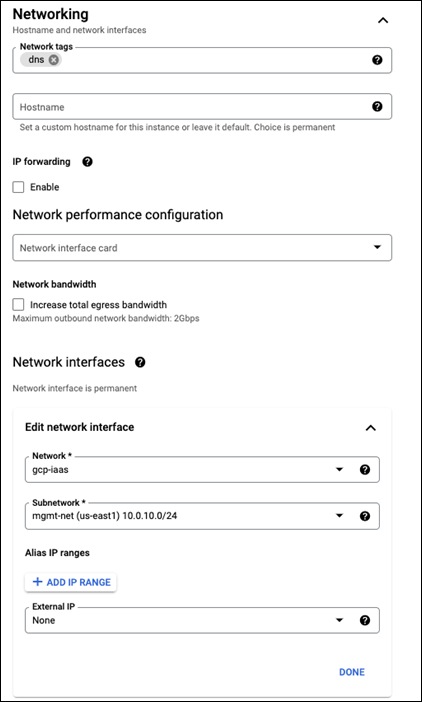Check Increase total egress bandwidth

click(x=18, y=305)
